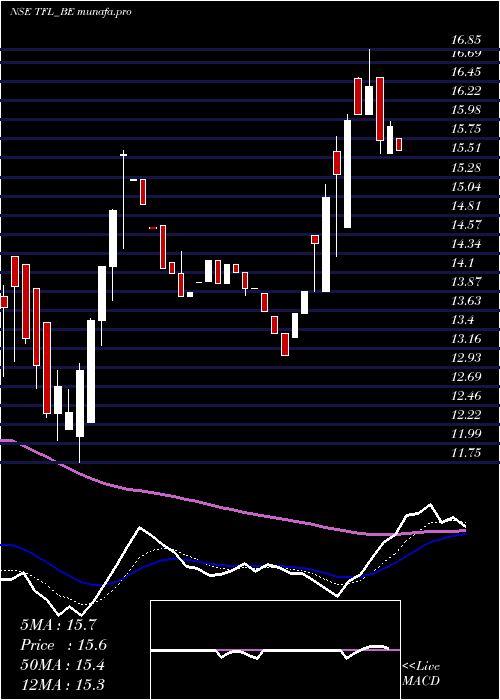The height and width of the screenshot is (700, 500).
Task: Select the 13.87 price axis label
Action: pyautogui.click(x=466, y=282)
